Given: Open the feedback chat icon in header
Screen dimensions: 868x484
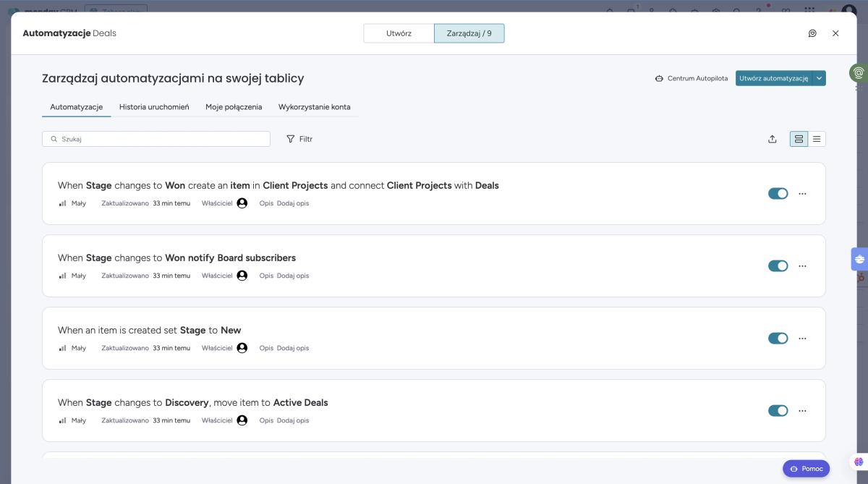Looking at the screenshot, I should [812, 33].
